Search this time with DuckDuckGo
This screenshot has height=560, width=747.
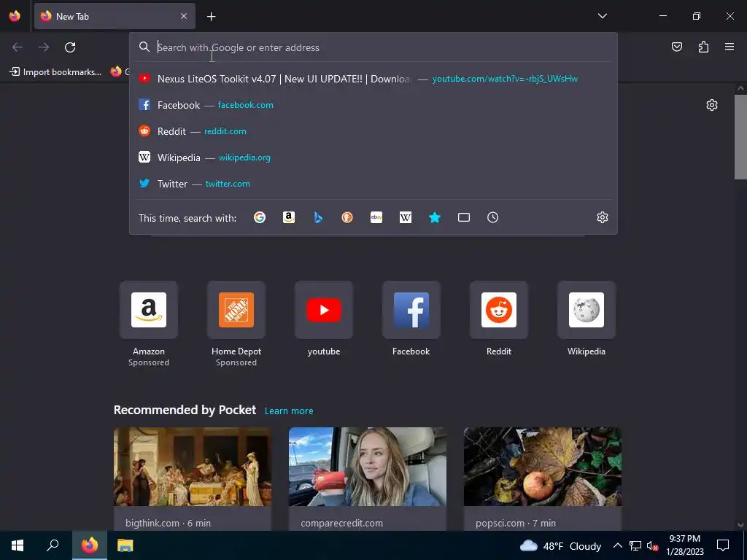point(347,217)
